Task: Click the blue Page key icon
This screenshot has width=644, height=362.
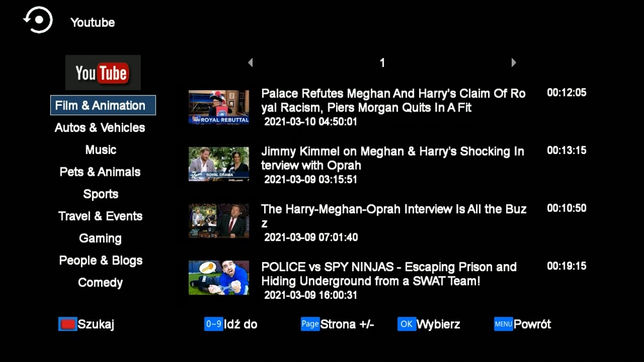Action: point(310,324)
